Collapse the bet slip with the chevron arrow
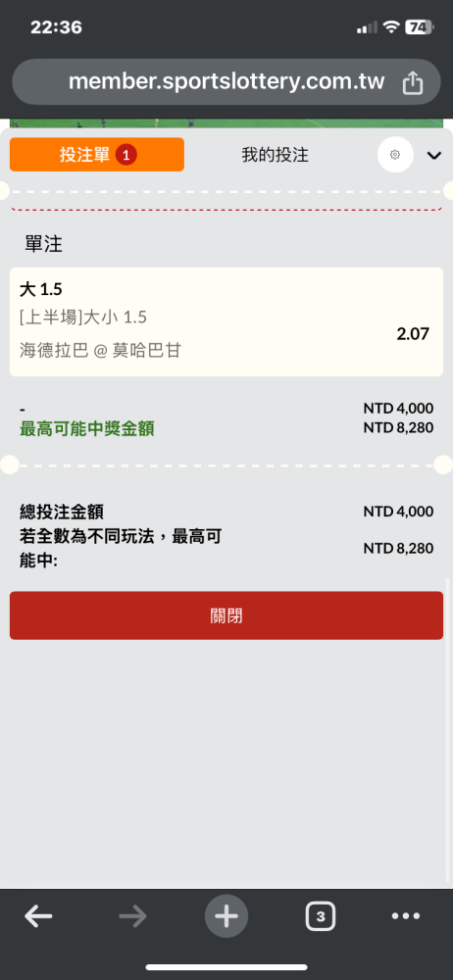 tap(434, 155)
